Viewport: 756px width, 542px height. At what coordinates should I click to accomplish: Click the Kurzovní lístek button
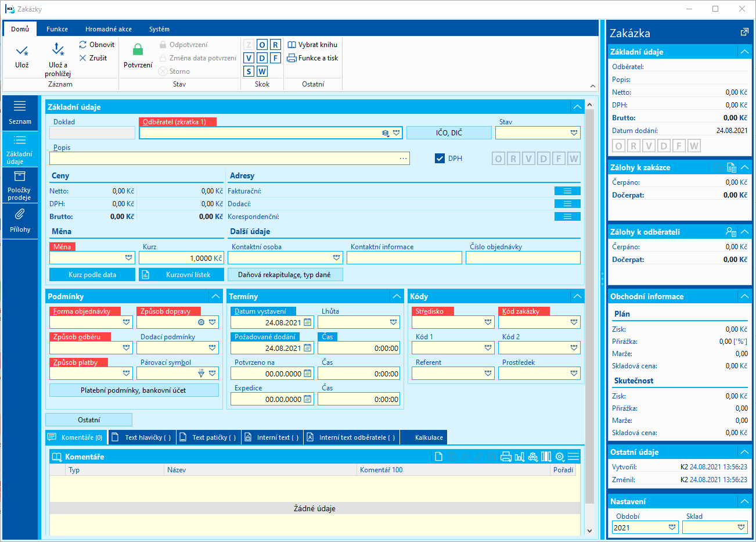pos(182,275)
